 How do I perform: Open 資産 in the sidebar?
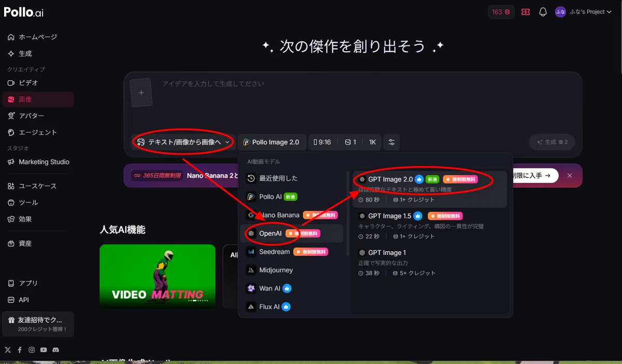pos(37,243)
